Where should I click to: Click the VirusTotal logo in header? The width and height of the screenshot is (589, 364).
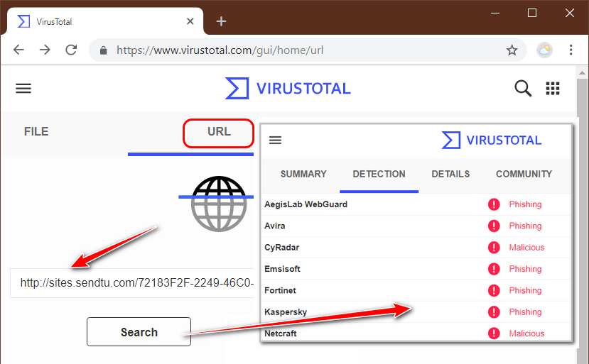(x=288, y=89)
